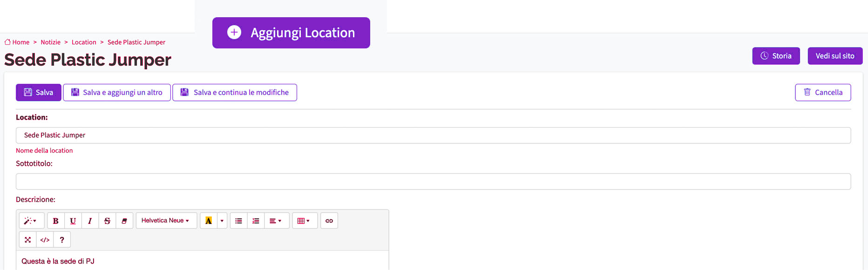The image size is (868, 270).
Task: Apply underline formatting in the editor toolbar
Action: pyautogui.click(x=73, y=221)
